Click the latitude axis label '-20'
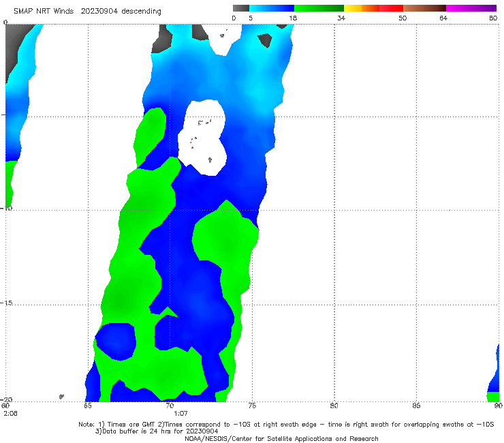 6,399
